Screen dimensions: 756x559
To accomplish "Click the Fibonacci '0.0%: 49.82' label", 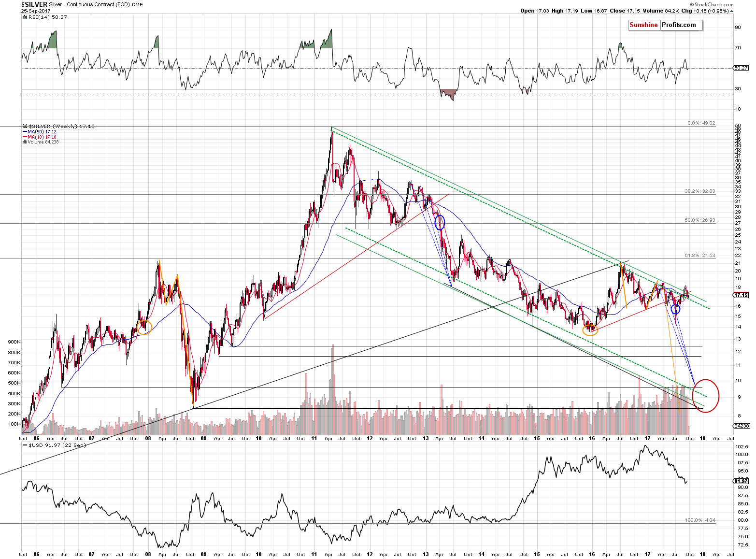I will pyautogui.click(x=701, y=123).
